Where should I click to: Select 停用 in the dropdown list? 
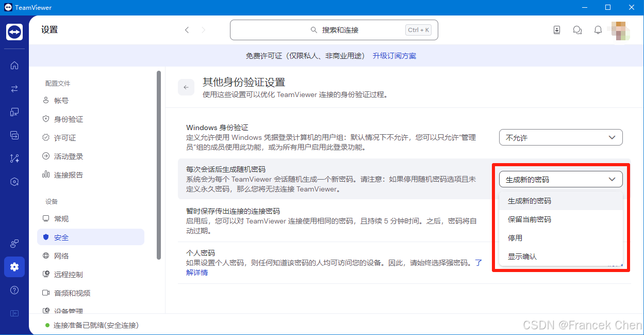(561, 238)
